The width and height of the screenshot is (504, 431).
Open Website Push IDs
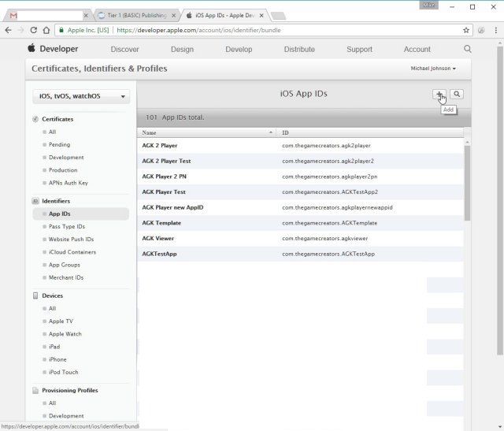click(71, 240)
